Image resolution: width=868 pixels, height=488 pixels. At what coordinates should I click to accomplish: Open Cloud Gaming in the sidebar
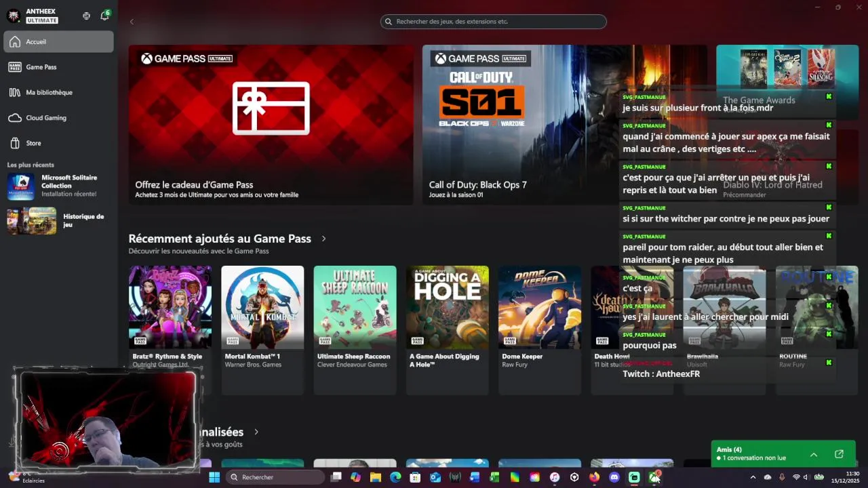[x=58, y=118]
